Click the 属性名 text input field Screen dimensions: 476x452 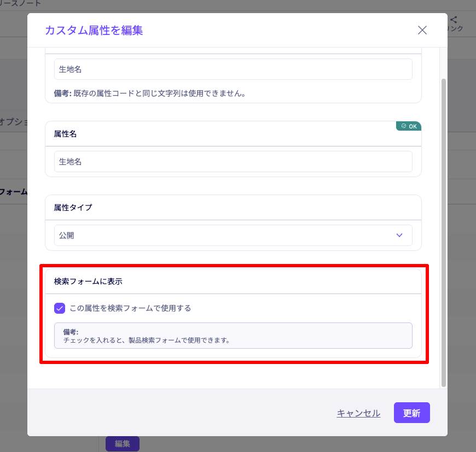tap(233, 162)
